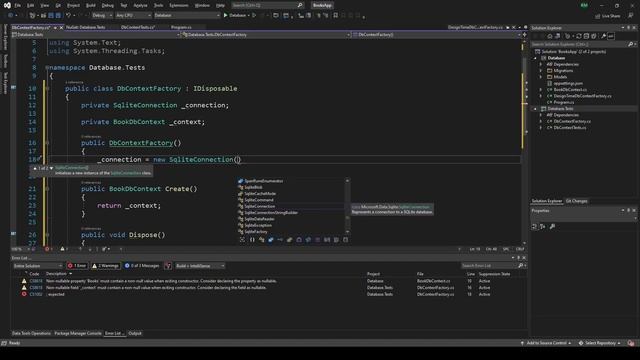
Task: Click Solution Explorer properties wrench icon
Action: (x=603, y=36)
